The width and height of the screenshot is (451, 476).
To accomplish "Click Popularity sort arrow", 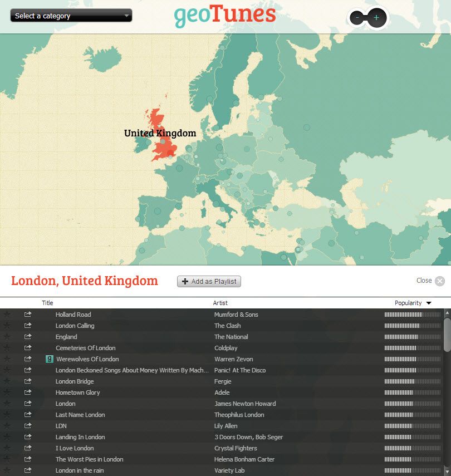I will coord(429,303).
